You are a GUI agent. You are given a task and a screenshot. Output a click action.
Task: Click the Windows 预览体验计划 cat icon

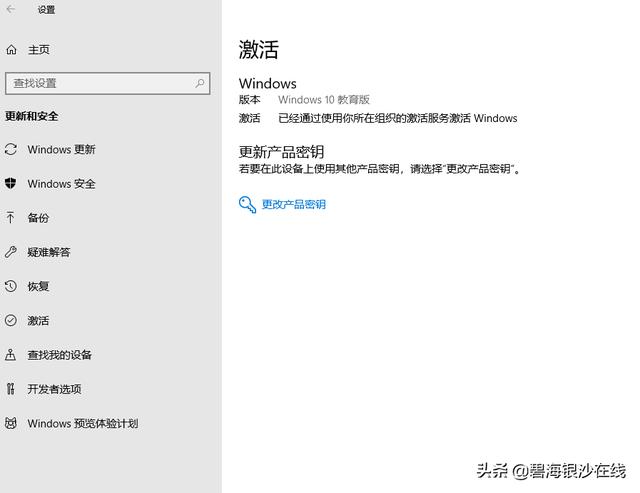pos(11,423)
